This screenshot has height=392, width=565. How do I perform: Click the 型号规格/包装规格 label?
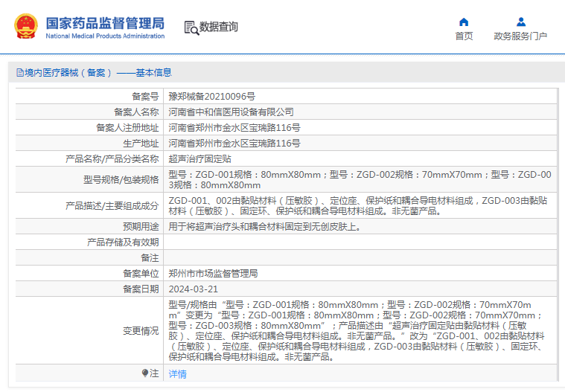coord(121,179)
